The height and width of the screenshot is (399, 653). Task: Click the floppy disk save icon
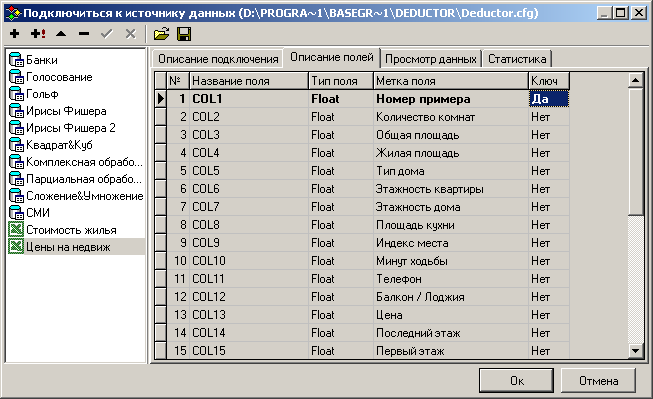184,34
